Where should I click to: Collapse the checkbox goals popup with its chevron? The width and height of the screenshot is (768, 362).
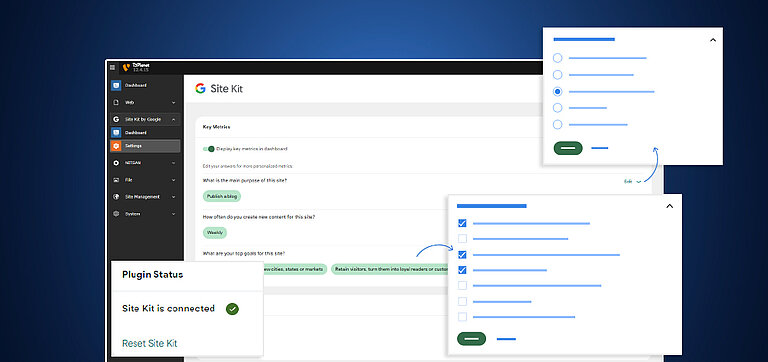pos(670,206)
